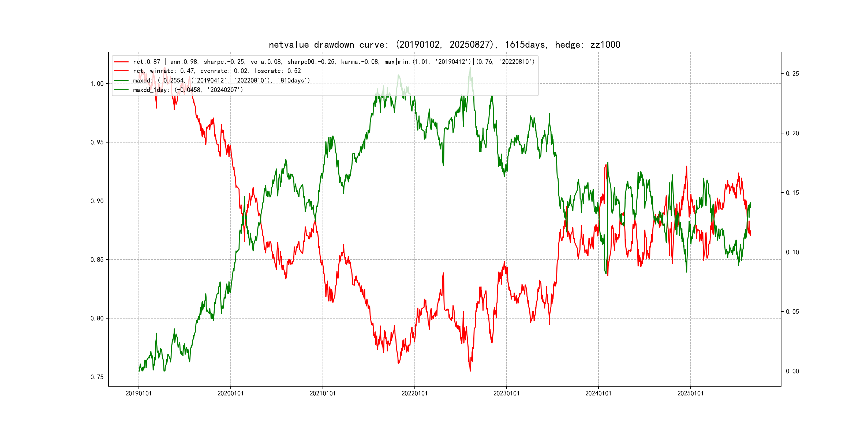Image resolution: width=868 pixels, height=434 pixels.
Task: Click the red swatch beside net:0.87 legend entry
Action: [x=121, y=62]
